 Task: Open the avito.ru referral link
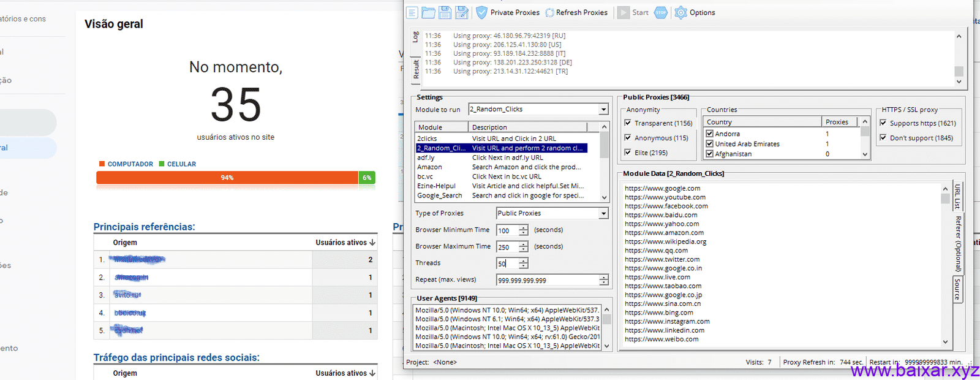coord(128,295)
